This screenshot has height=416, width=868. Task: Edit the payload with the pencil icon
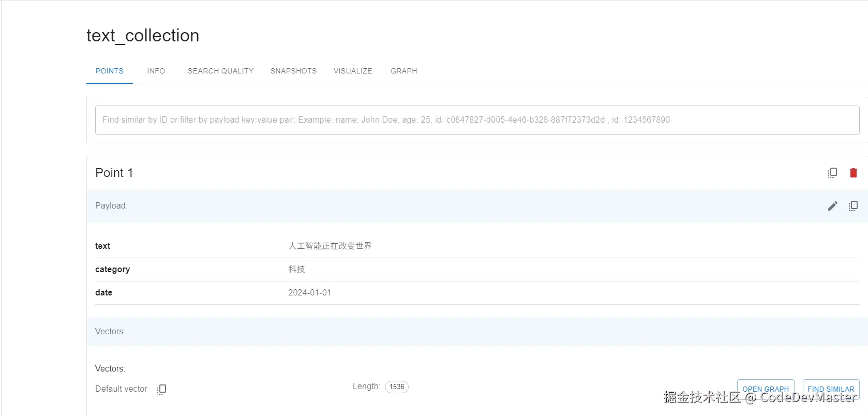point(832,206)
